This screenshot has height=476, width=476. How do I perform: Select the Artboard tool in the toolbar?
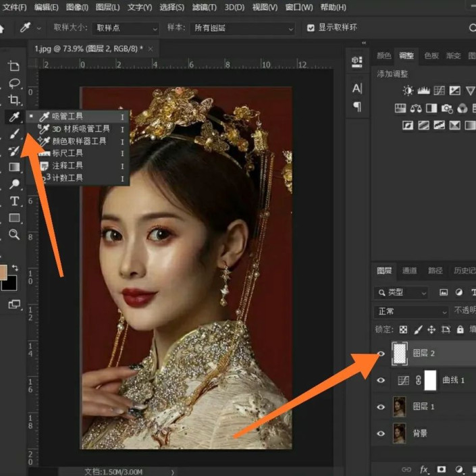tap(14, 65)
